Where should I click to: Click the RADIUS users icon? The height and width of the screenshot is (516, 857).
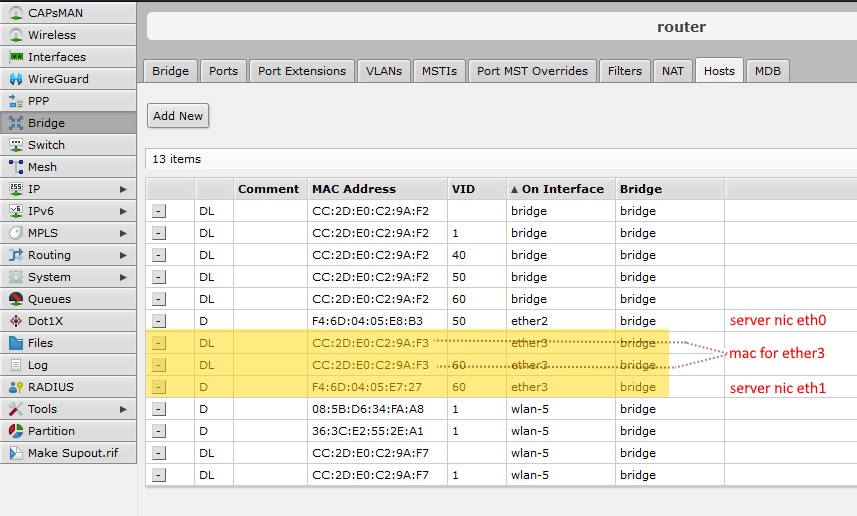coord(16,386)
